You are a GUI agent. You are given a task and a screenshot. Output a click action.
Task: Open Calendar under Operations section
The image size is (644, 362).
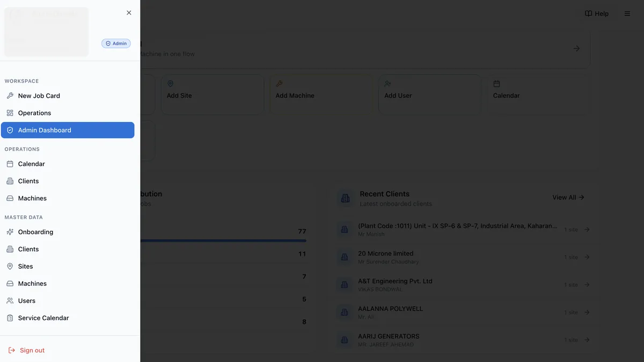(x=68, y=164)
